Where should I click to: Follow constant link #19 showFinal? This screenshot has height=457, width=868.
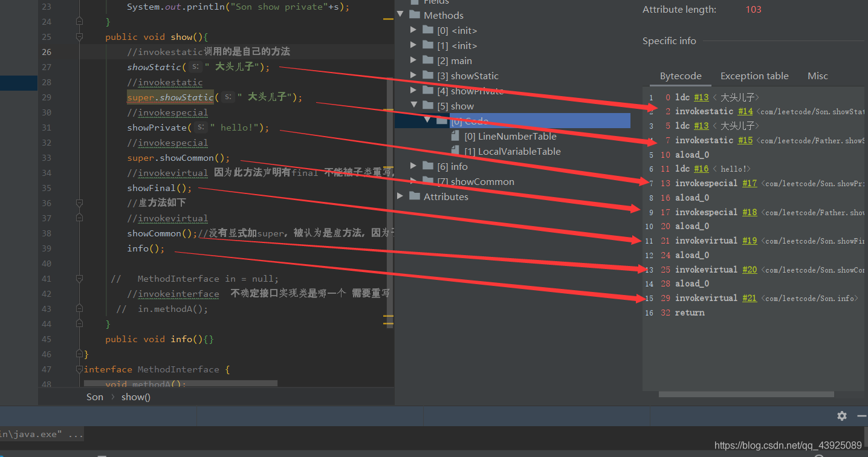tap(749, 241)
